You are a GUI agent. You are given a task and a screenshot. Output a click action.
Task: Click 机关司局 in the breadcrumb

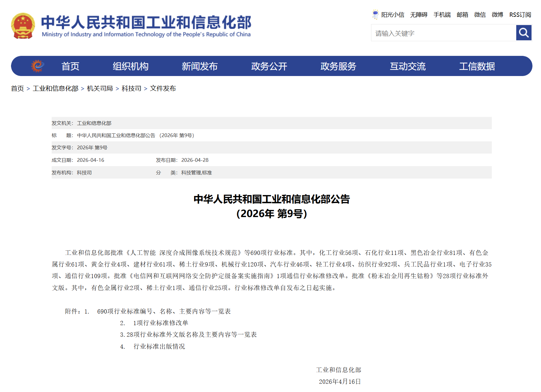100,89
